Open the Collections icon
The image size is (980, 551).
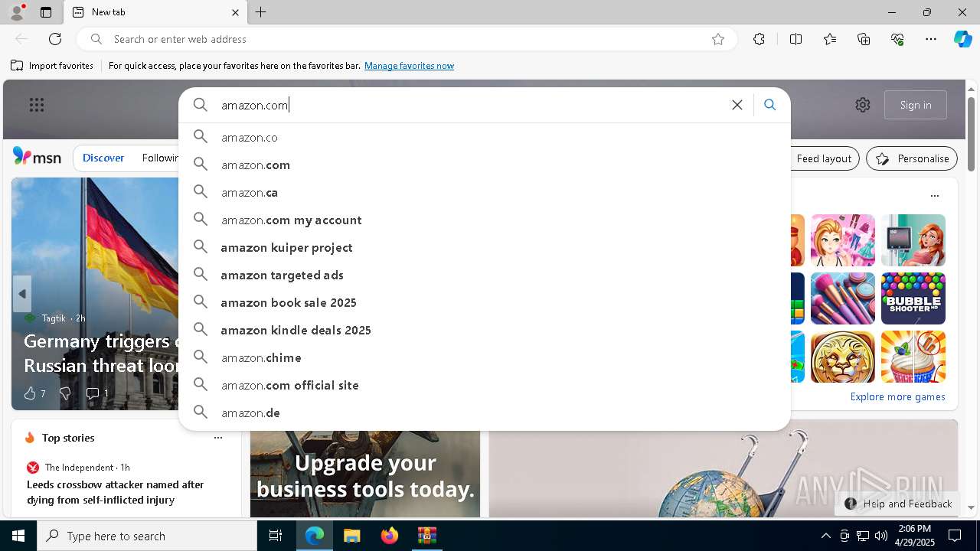pyautogui.click(x=864, y=39)
